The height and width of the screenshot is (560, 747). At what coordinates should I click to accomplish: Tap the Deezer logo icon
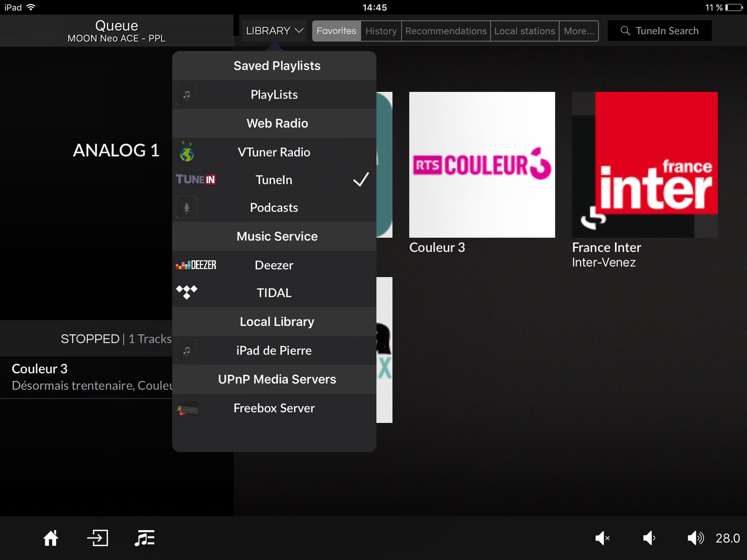click(x=196, y=265)
